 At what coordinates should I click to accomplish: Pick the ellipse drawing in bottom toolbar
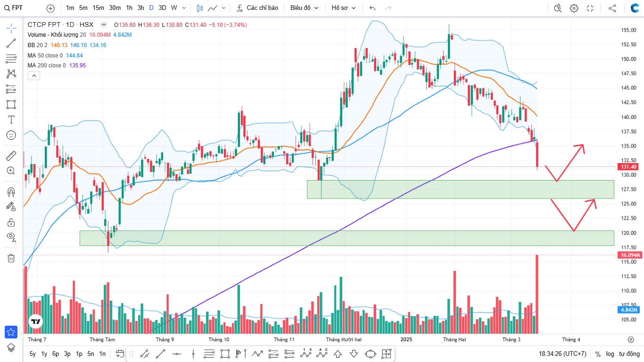click(370, 354)
